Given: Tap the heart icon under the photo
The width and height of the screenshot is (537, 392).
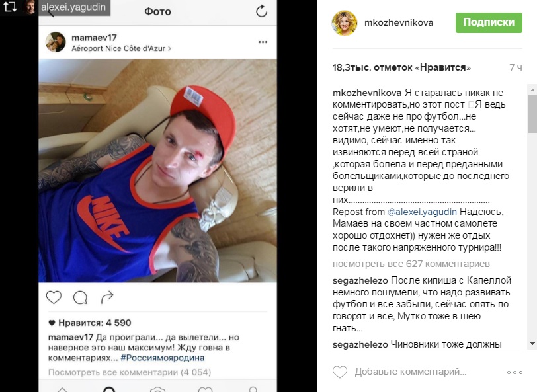Looking at the screenshot, I should point(54,297).
